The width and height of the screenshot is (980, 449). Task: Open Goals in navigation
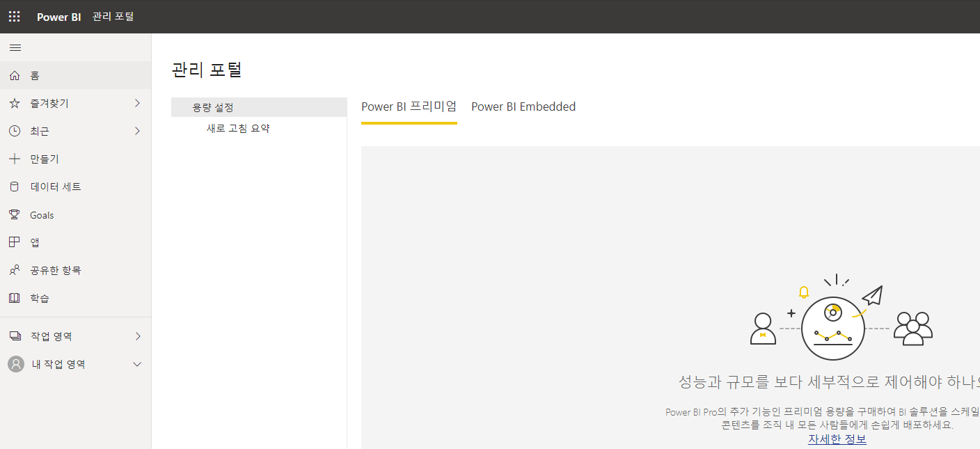75,214
